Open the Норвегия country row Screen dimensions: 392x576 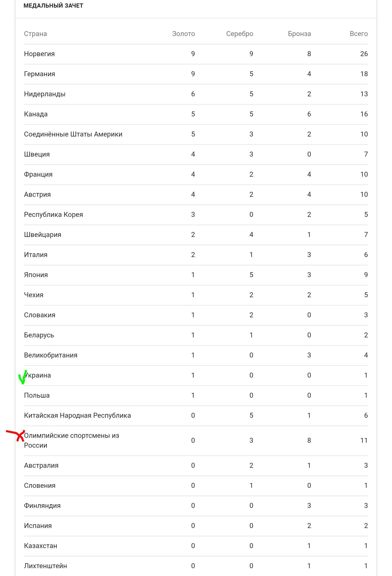click(39, 54)
